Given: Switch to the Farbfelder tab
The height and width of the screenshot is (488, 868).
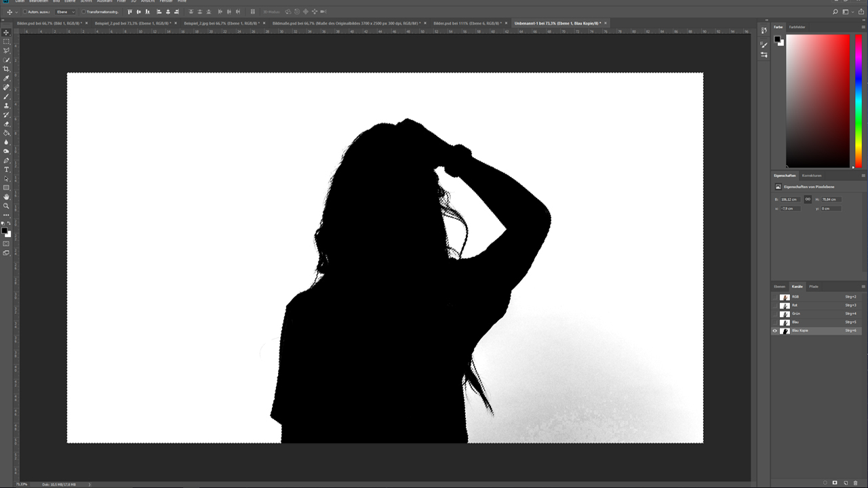Looking at the screenshot, I should click(797, 27).
